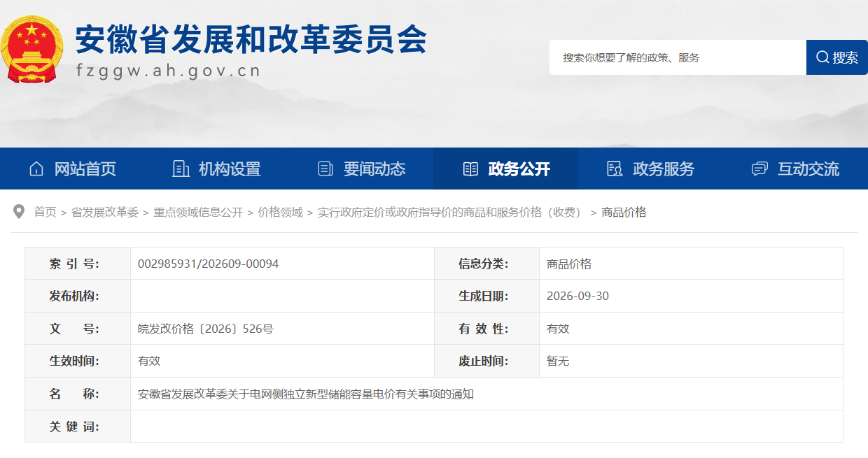The height and width of the screenshot is (458, 868).
Task: Open 实行政府定价或政府指导价 breadcrumb link
Action: pyautogui.click(x=451, y=212)
